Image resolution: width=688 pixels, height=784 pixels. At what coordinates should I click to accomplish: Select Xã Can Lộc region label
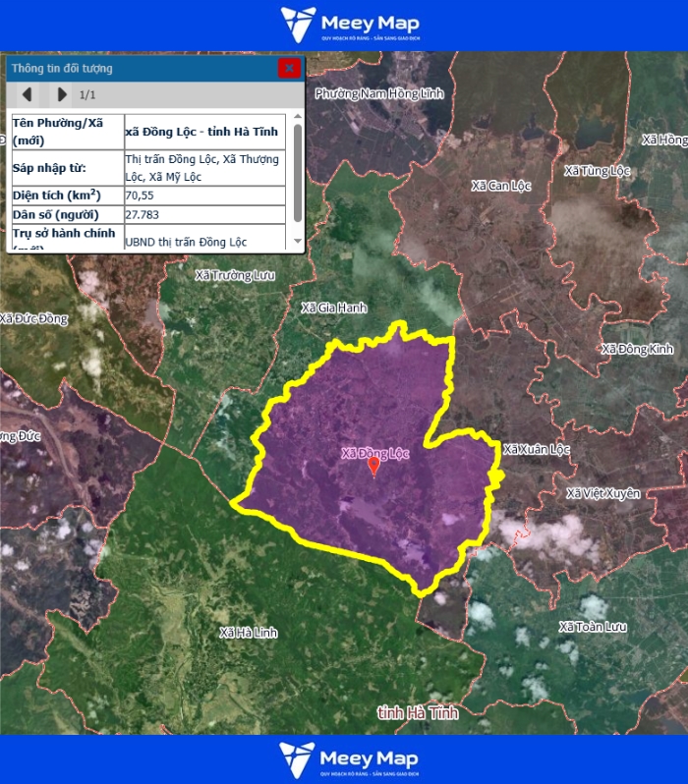[x=501, y=185]
